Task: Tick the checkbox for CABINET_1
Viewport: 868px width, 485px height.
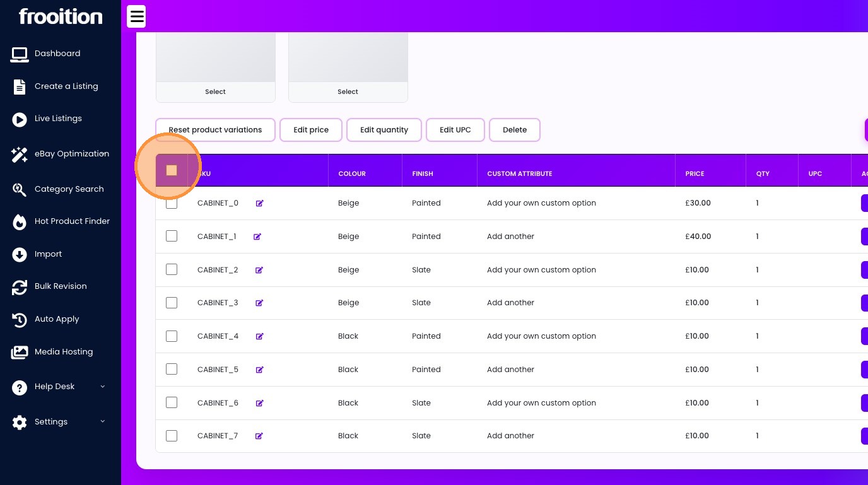Action: point(172,236)
